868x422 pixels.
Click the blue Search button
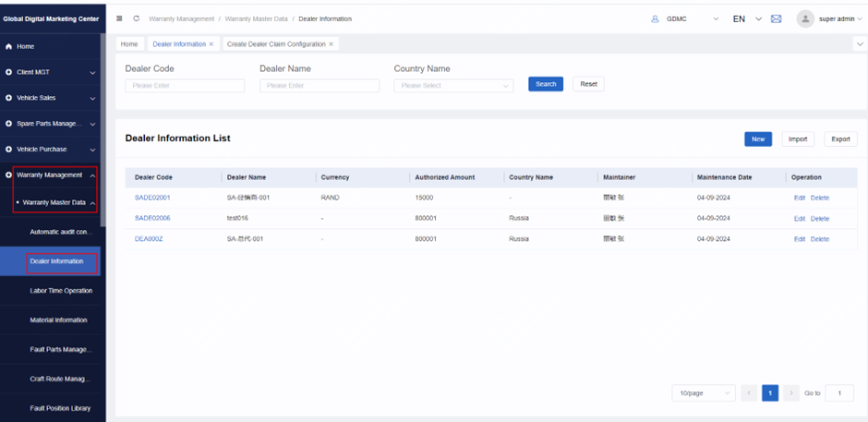tap(546, 84)
